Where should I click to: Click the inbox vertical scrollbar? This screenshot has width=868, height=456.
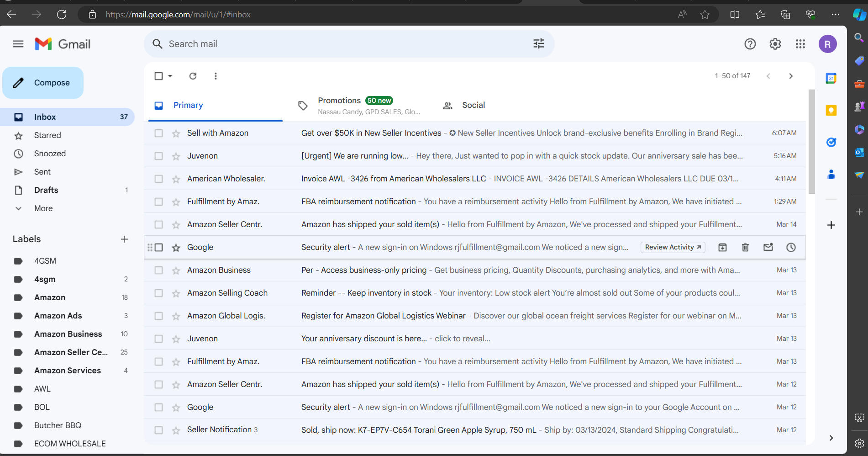pos(811,142)
